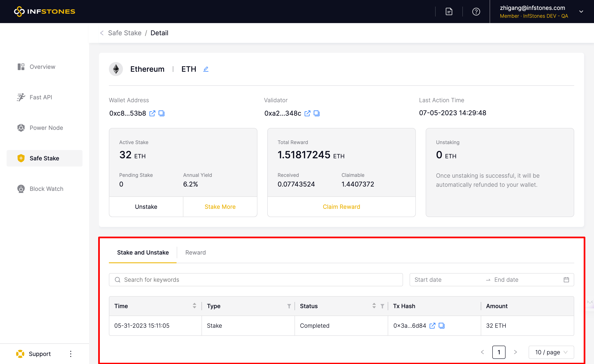
Task: Open Tx Hash 0x3a...6d84 external link
Action: [432, 325]
